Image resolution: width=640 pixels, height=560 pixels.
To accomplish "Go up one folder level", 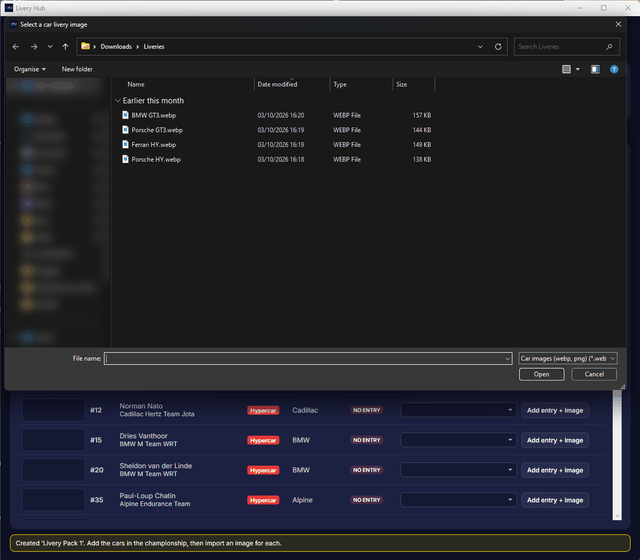I will coord(65,47).
